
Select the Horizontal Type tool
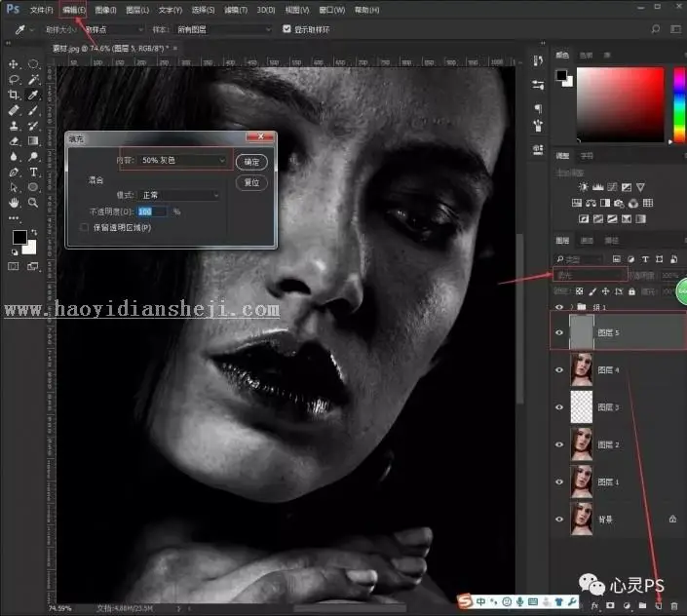point(33,172)
